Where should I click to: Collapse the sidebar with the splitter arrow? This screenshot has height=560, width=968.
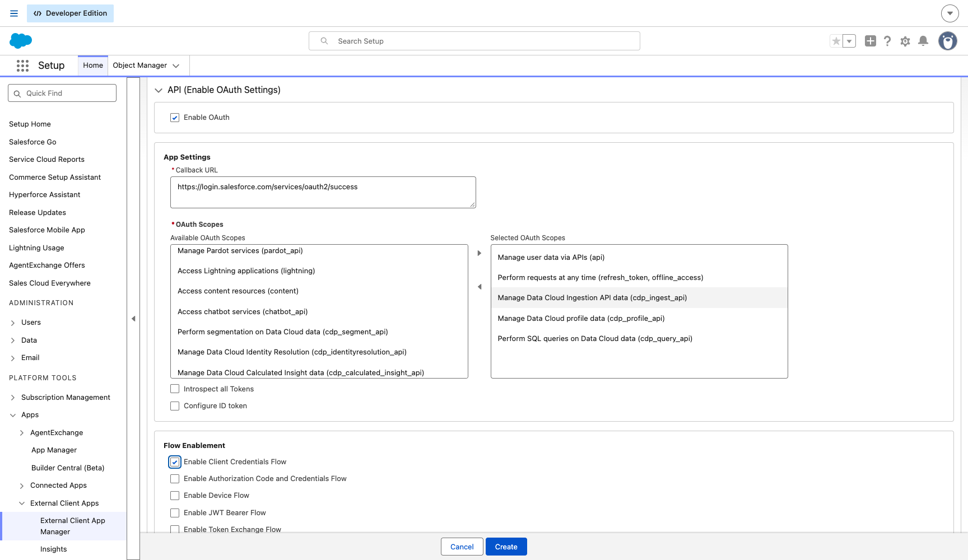coord(133,319)
